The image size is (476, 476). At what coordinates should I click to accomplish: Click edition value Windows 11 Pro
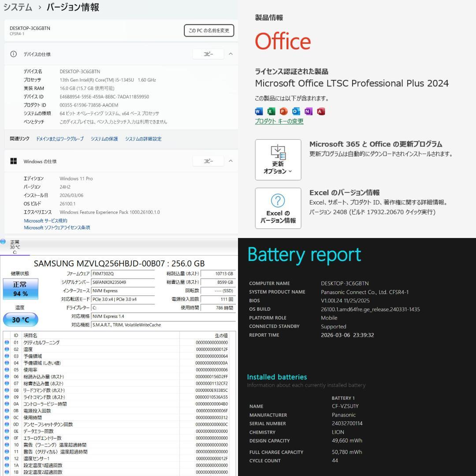(x=76, y=178)
